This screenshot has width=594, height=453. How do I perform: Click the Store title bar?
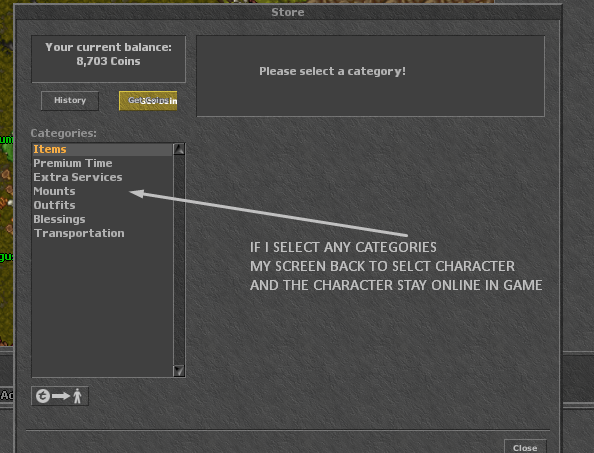click(x=288, y=12)
